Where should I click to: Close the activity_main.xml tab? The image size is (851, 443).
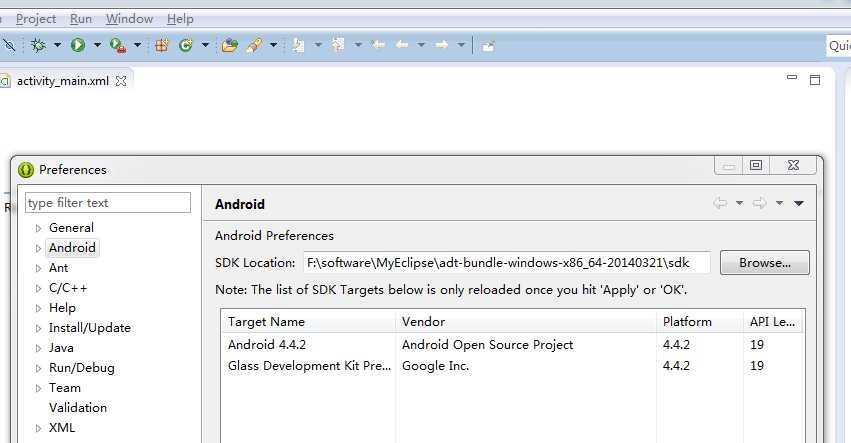coord(121,81)
